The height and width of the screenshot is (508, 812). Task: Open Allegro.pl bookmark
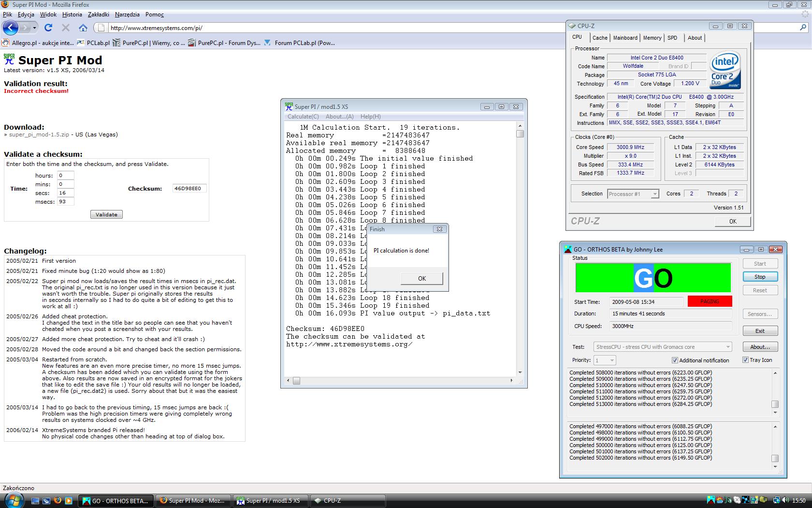pyautogui.click(x=39, y=43)
